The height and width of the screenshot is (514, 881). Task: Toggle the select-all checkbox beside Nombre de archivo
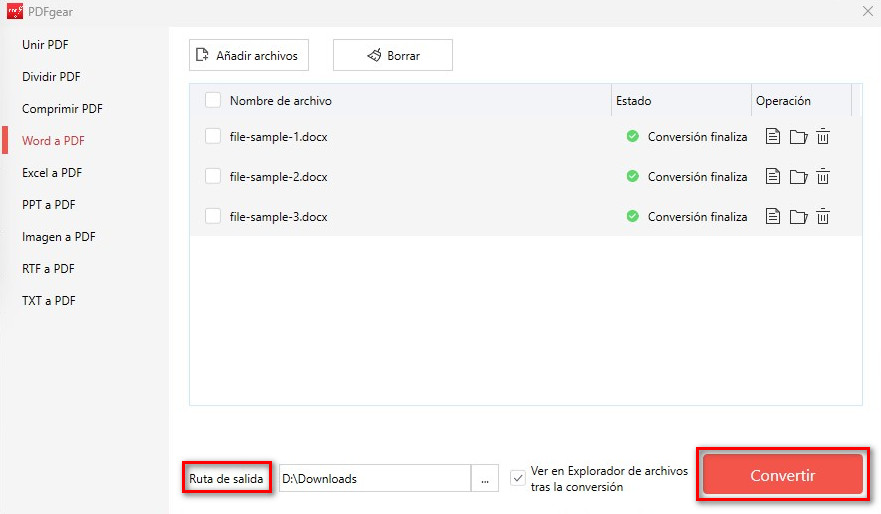[213, 101]
